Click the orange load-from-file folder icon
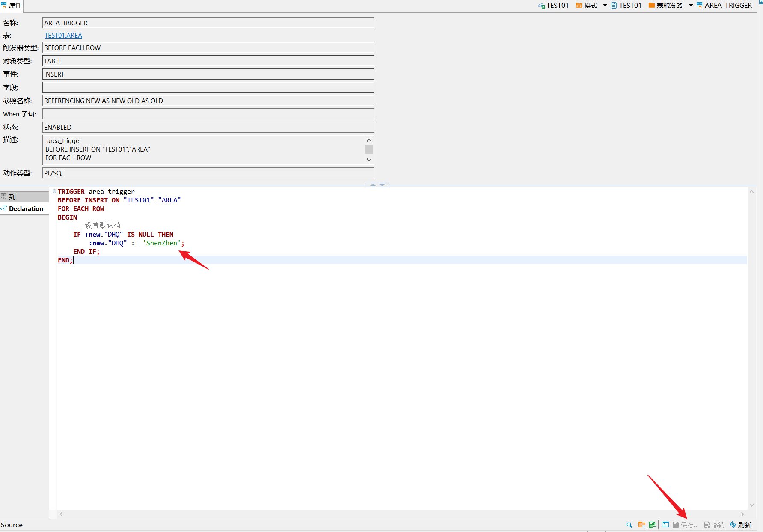Image resolution: width=763 pixels, height=532 pixels. coord(641,525)
